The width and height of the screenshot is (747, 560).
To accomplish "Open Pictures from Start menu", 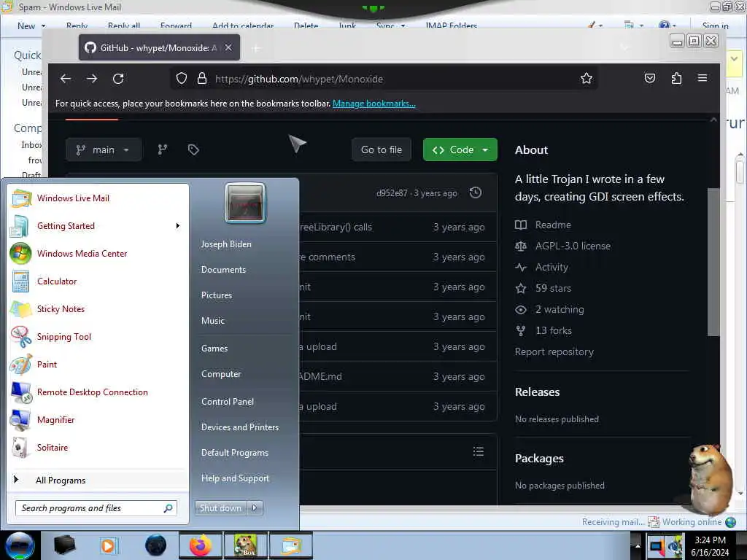I will [x=217, y=295].
